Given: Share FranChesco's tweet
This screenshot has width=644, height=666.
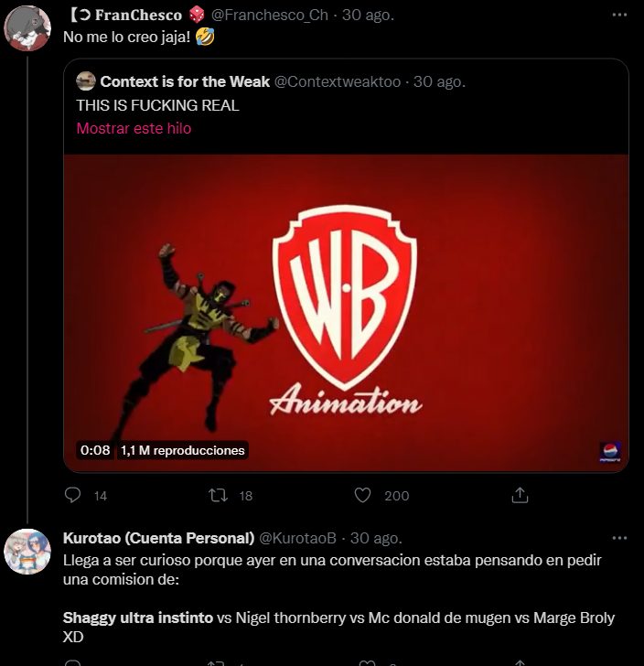Looking at the screenshot, I should 520,495.
